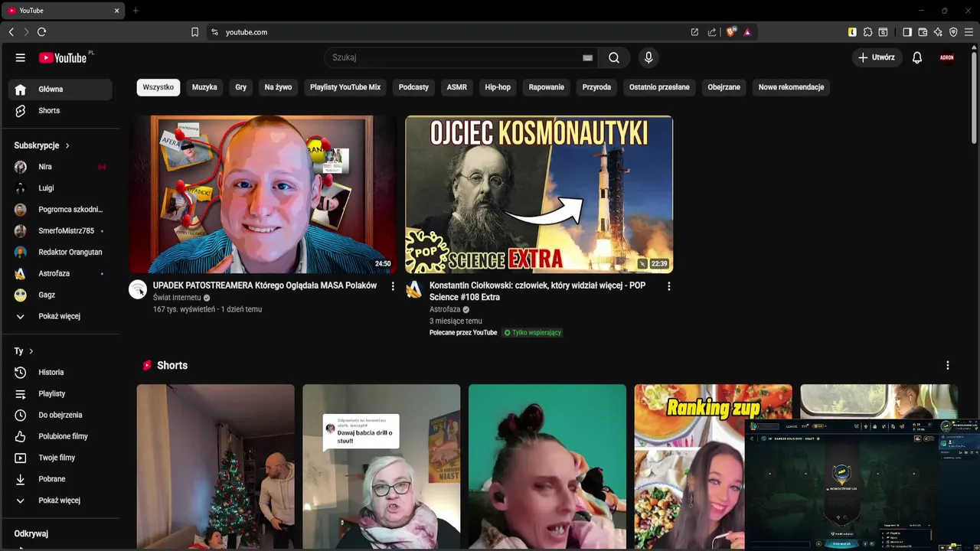The height and width of the screenshot is (551, 980).
Task: Select the Hip-hop filter chip
Action: tap(498, 87)
